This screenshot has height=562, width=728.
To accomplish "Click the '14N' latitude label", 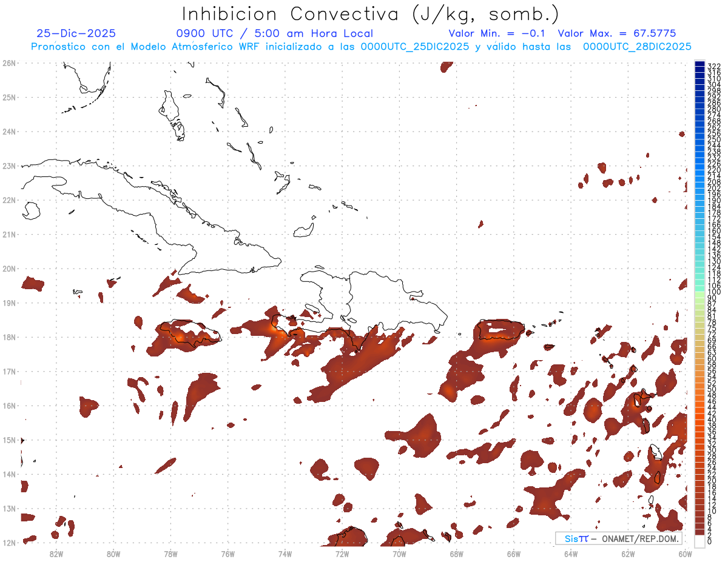I will [9, 474].
